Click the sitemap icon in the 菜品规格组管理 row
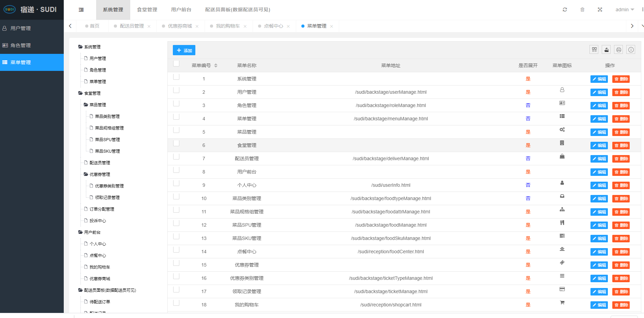The image size is (644, 318). click(562, 209)
